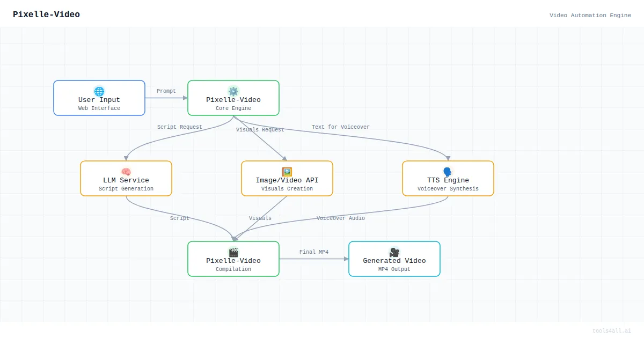The image size is (644, 338).
Task: Click the 'Final MP4' edge label
Action: coord(314,252)
